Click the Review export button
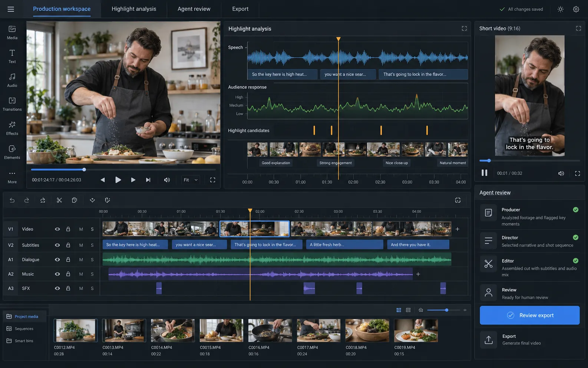588x368 pixels. click(529, 315)
